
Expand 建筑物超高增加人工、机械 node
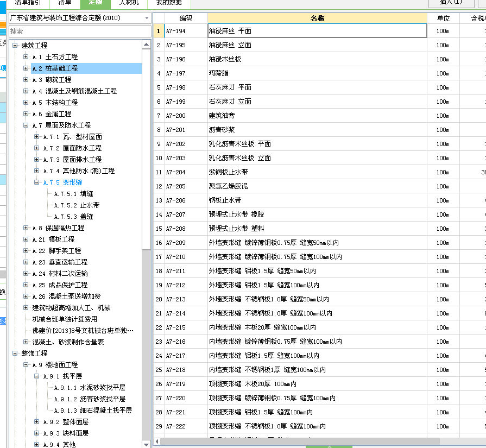click(26, 307)
